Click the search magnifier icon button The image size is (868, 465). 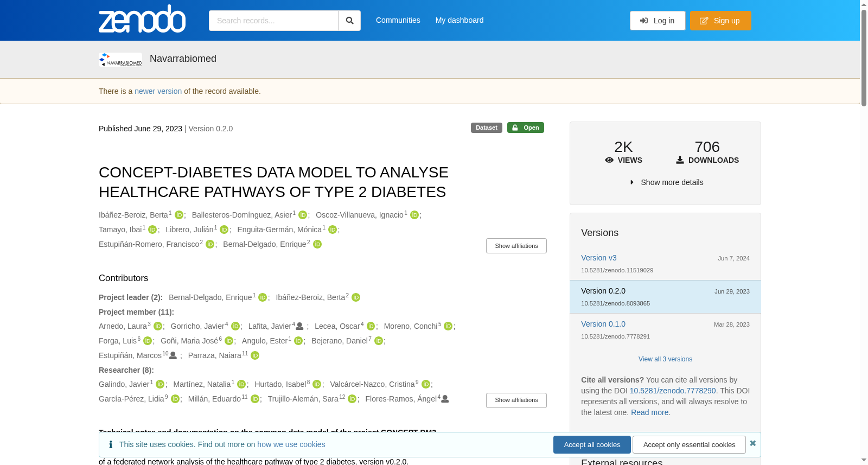pos(349,21)
